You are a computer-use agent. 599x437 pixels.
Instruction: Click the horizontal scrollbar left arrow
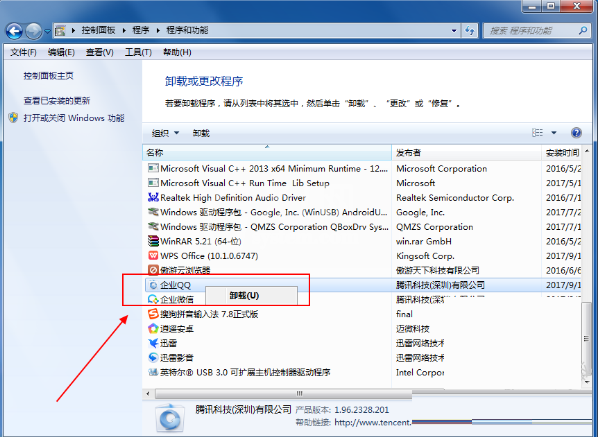click(148, 393)
